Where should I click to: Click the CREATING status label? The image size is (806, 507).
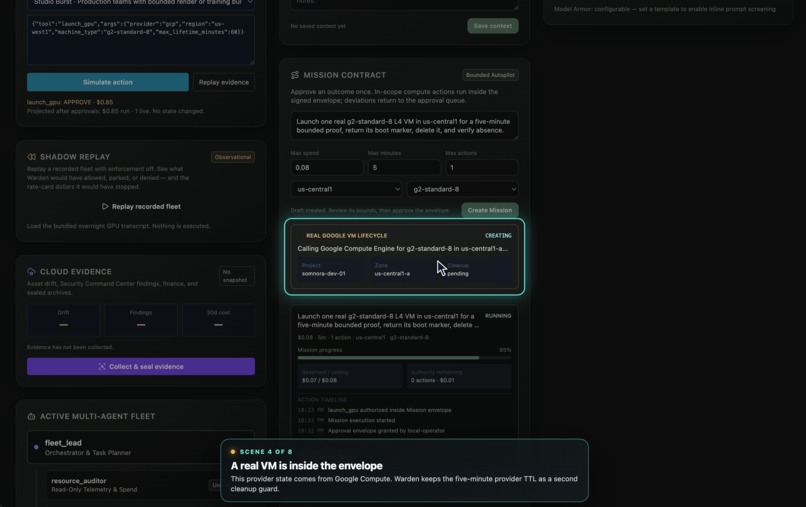point(498,236)
